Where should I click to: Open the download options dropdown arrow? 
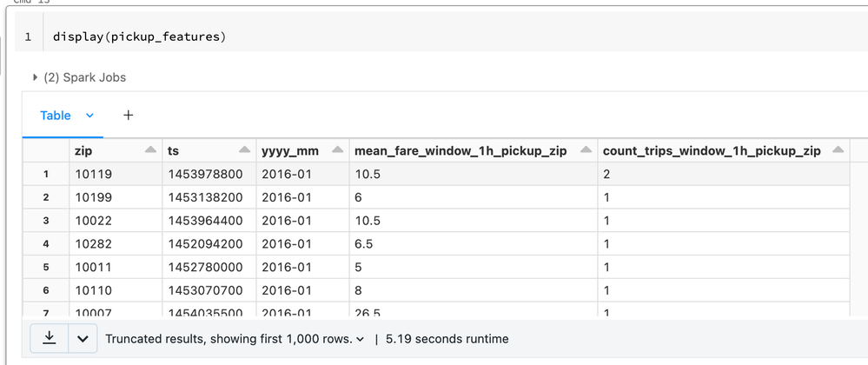tap(83, 339)
